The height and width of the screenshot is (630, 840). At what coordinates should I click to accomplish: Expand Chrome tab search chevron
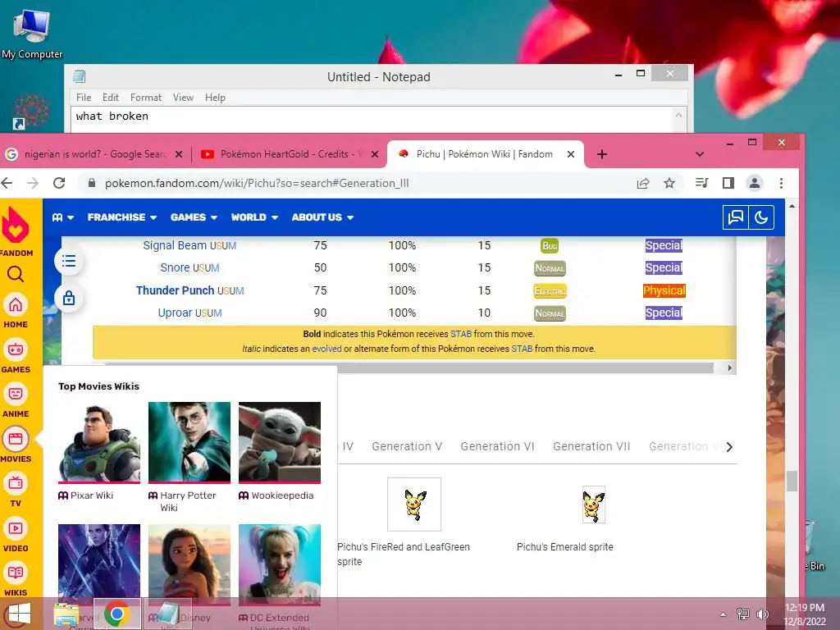pos(699,154)
